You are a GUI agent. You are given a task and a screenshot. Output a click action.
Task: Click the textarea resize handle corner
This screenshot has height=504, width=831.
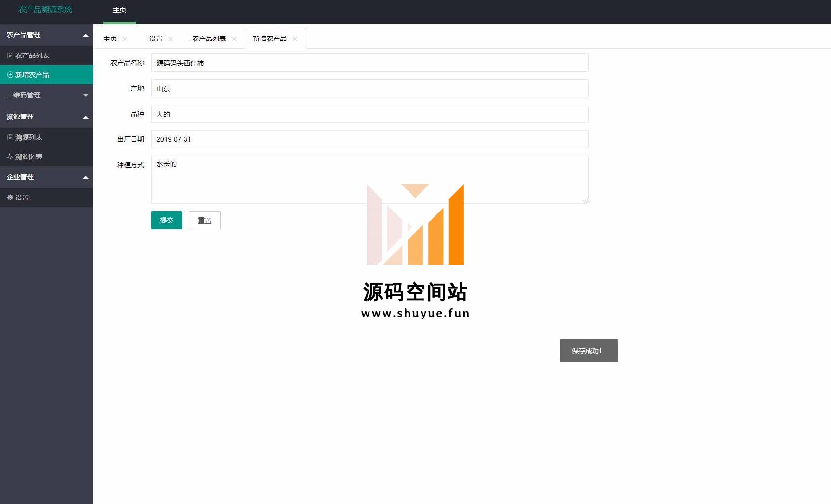point(585,200)
